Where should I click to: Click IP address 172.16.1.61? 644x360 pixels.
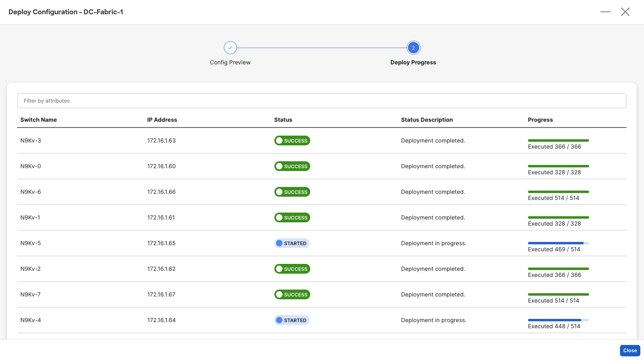[x=161, y=217]
